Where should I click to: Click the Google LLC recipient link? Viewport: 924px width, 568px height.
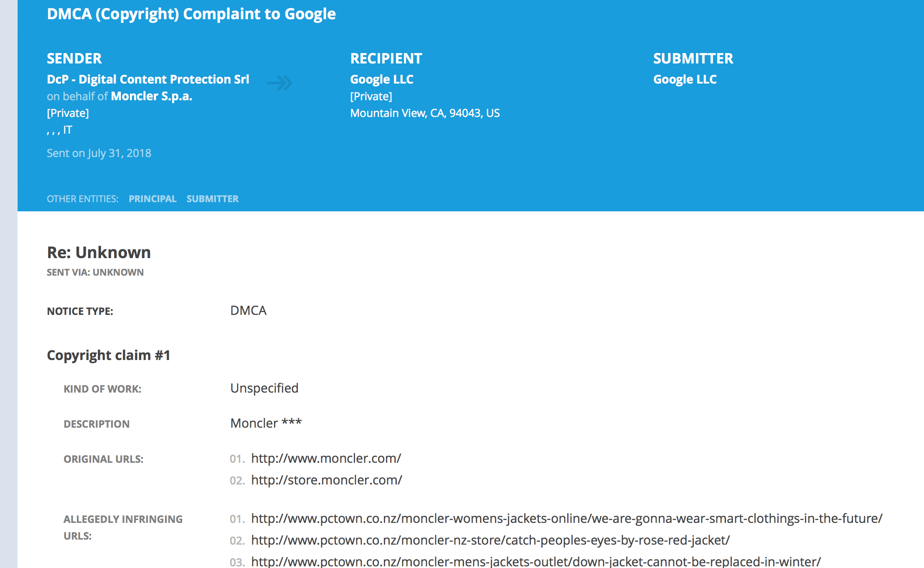tap(381, 79)
